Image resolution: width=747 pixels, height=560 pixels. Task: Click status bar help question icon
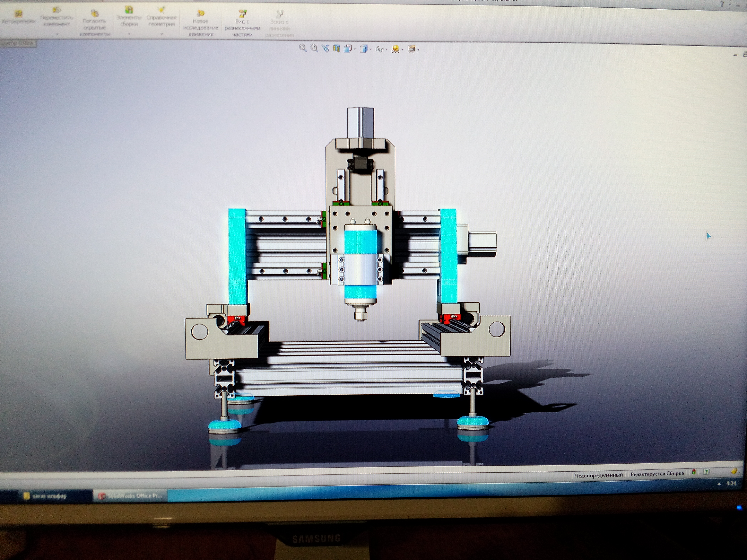[706, 472]
